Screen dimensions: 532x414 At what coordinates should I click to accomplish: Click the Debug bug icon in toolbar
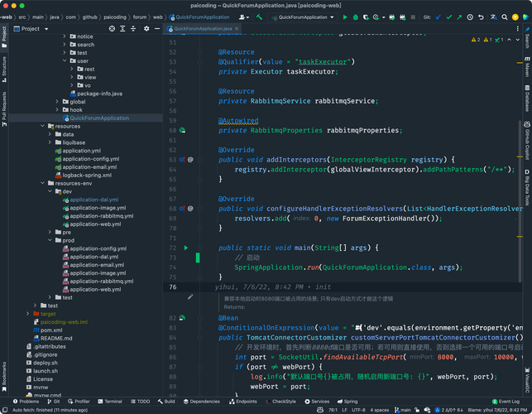click(356, 17)
